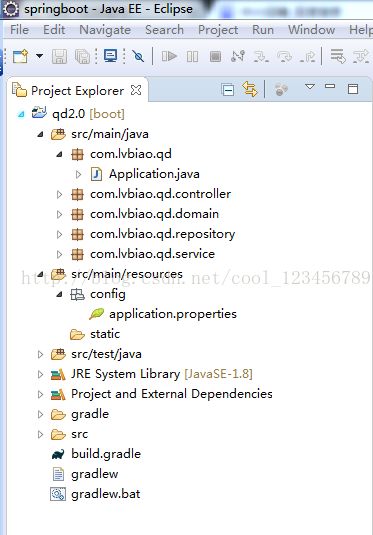Expand the src/test/java folder
The image size is (373, 535).
40,354
